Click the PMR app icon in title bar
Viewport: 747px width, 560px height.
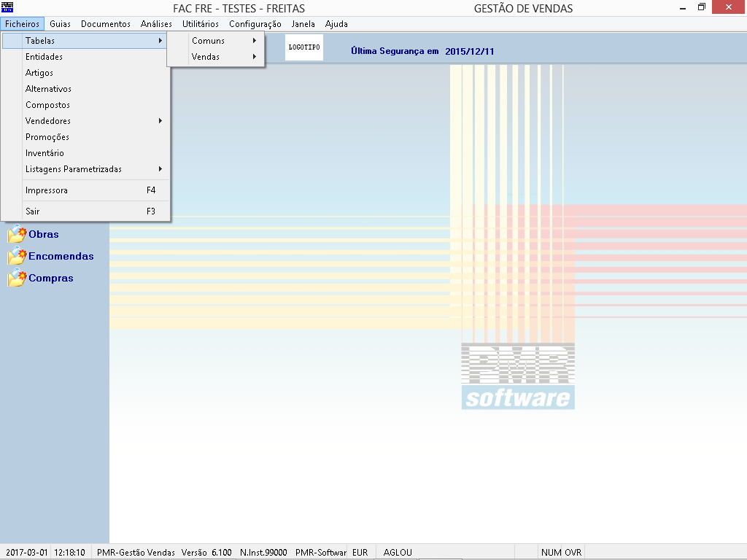7,7
